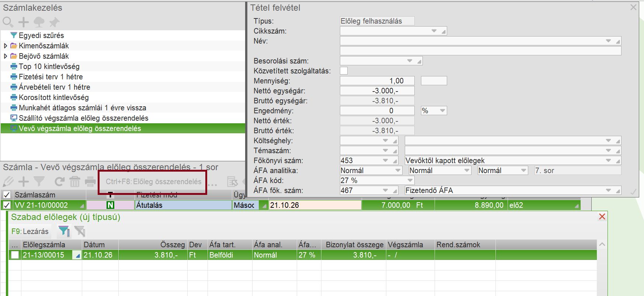Click the trash delete icon in Számla toolbar
644x296 pixels.
coord(75,182)
